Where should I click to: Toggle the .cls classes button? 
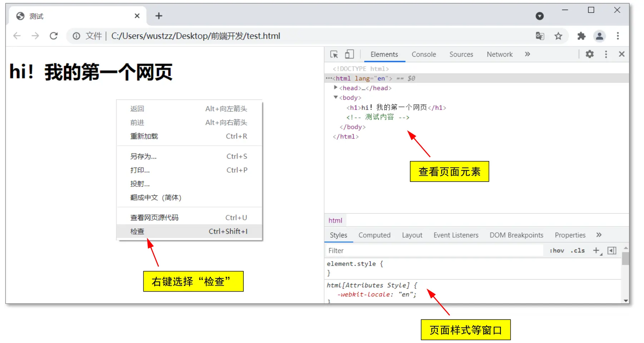[578, 251]
